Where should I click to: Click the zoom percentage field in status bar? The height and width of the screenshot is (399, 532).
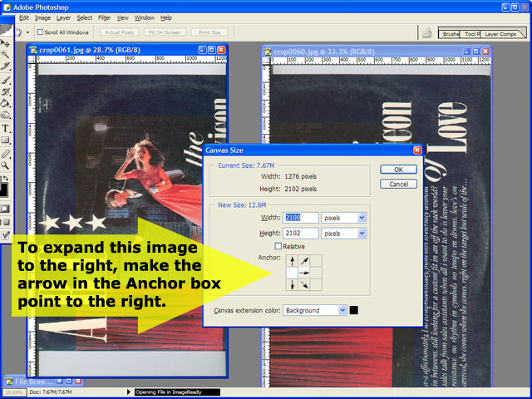(x=13, y=392)
